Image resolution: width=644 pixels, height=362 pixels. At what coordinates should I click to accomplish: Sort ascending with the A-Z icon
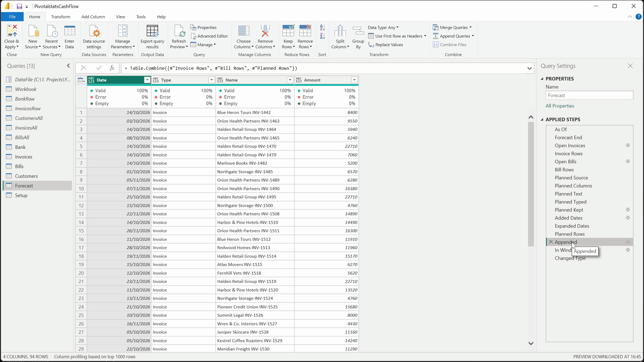click(322, 28)
